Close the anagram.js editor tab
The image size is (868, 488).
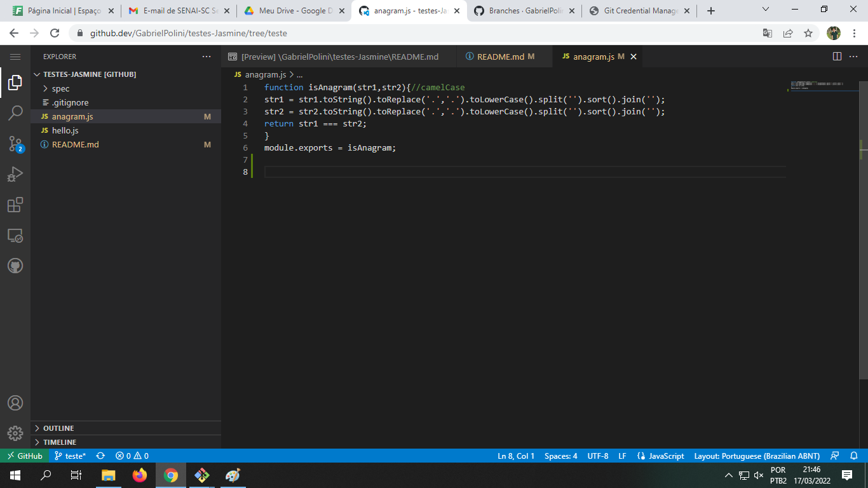(x=633, y=57)
